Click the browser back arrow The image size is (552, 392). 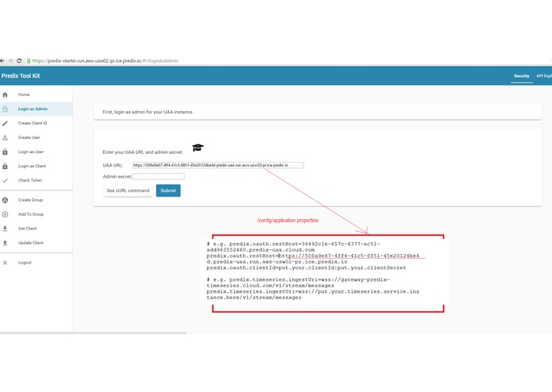2,61
